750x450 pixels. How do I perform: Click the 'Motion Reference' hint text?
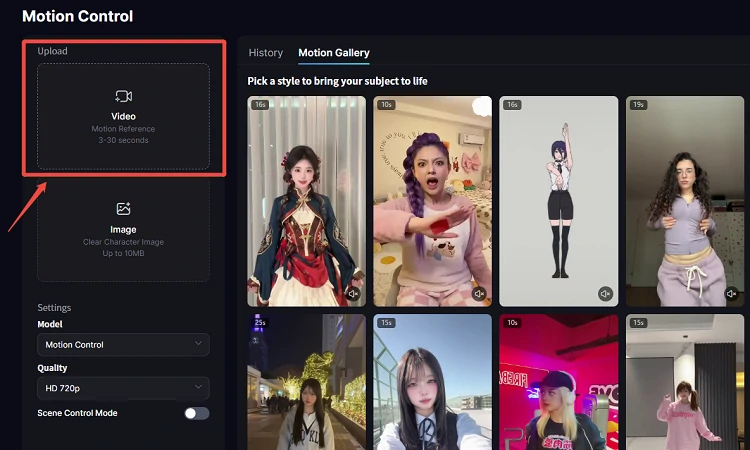tap(123, 129)
